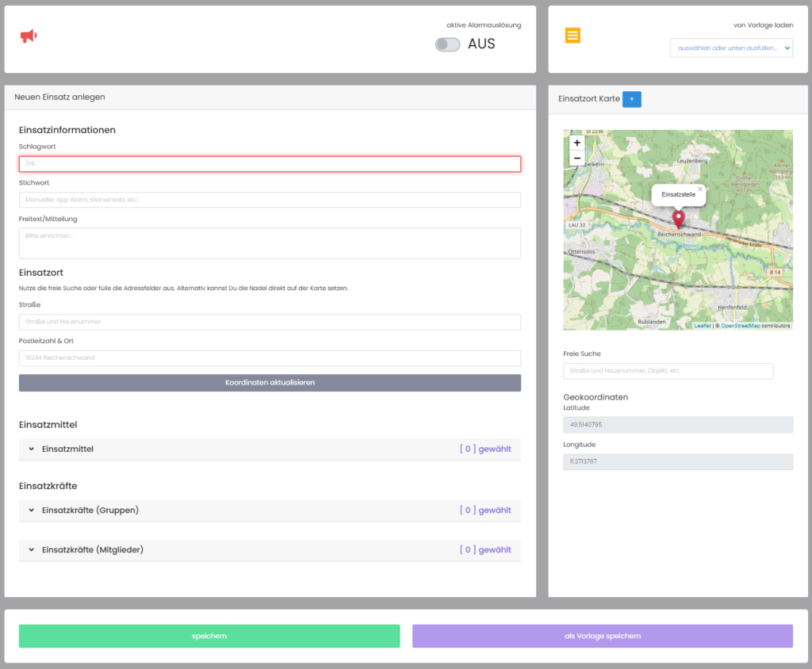
Task: Zoom out on the map
Action: (576, 159)
